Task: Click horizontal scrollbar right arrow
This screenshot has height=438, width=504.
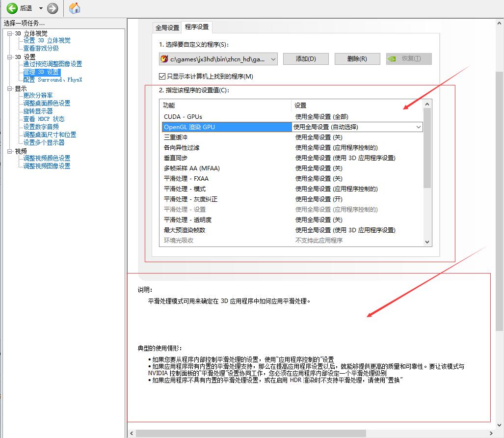Action: click(491, 433)
